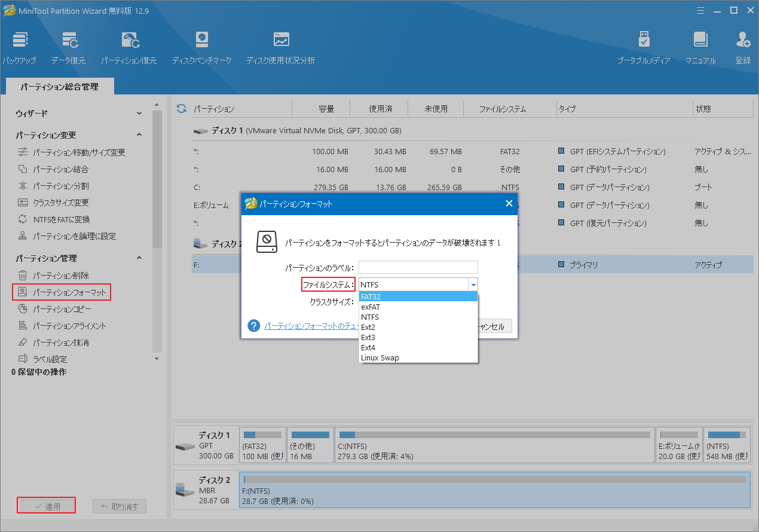Sort by タイプ column header
The height and width of the screenshot is (532, 759).
point(623,109)
